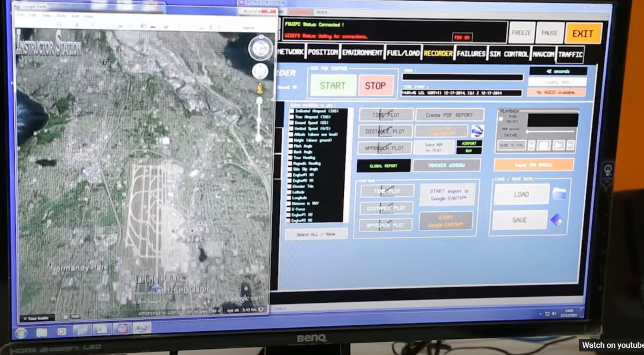Open the Windows Start menu orb
This screenshot has width=644, height=355.
tap(21, 332)
